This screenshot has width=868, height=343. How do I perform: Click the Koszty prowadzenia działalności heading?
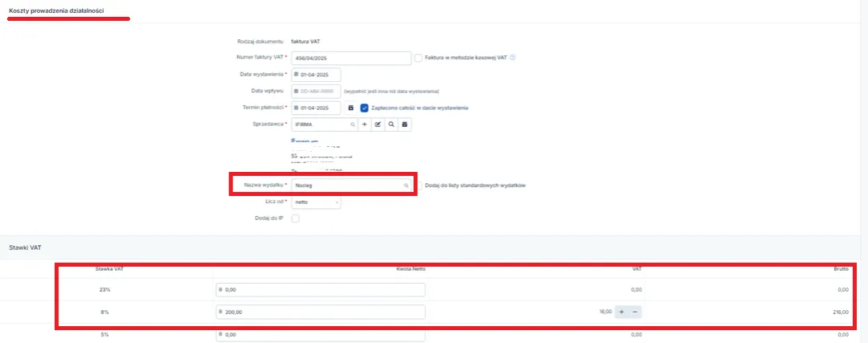point(57,10)
